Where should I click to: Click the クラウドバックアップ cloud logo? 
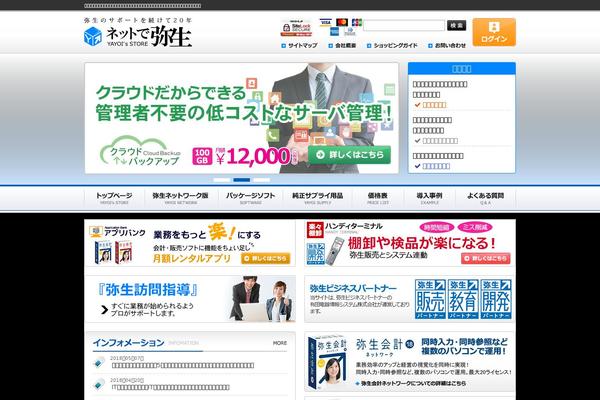click(140, 151)
